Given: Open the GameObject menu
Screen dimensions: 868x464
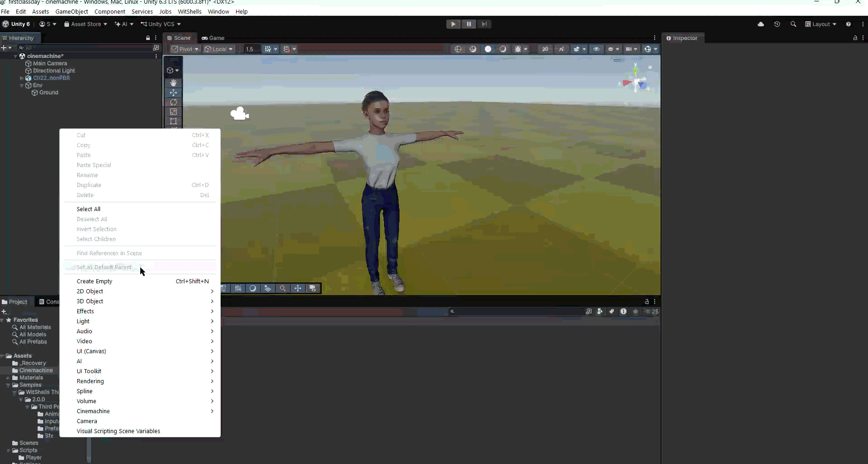Looking at the screenshot, I should [72, 12].
